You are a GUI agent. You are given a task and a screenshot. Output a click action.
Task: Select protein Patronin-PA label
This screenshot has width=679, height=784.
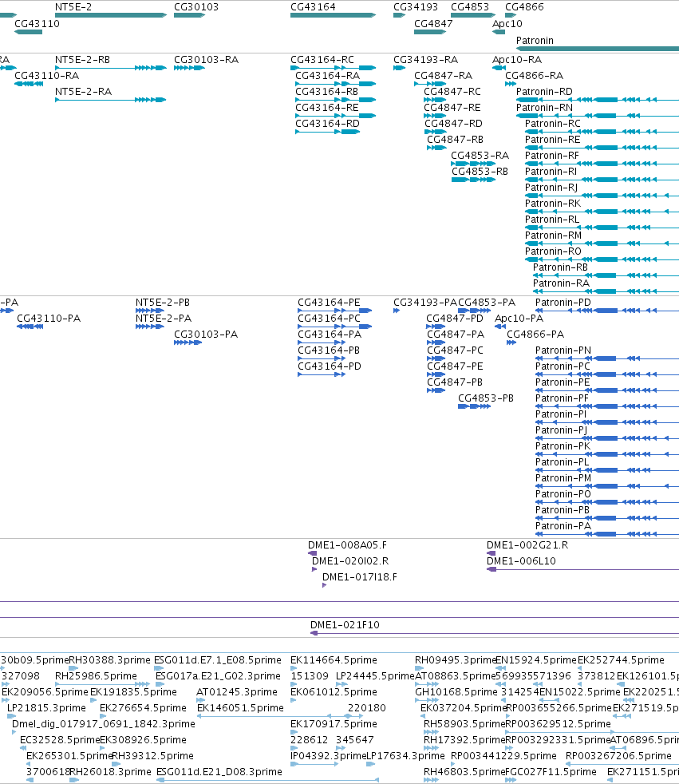(563, 526)
